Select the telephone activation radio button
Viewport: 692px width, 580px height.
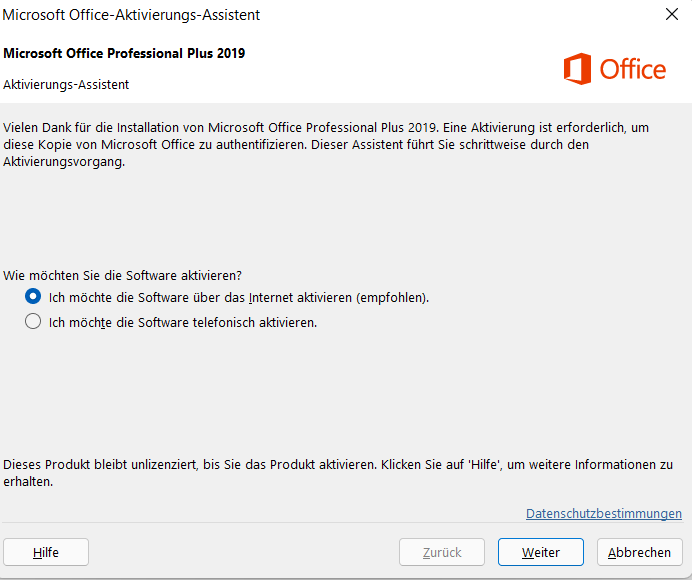(x=33, y=322)
